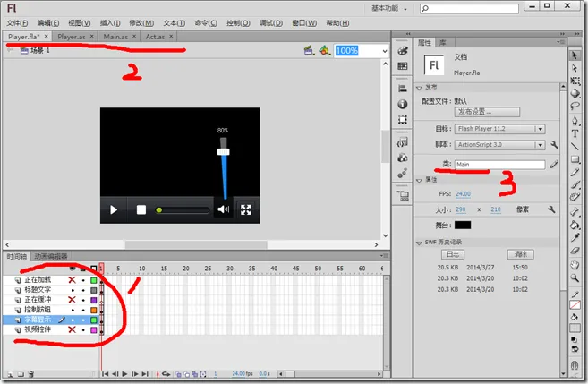
Task: Click the 发布设置 publish settings button
Action: [487, 112]
